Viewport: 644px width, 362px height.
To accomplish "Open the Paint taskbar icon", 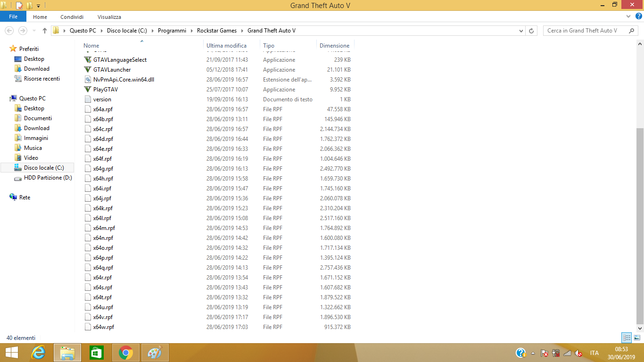I will point(155,353).
